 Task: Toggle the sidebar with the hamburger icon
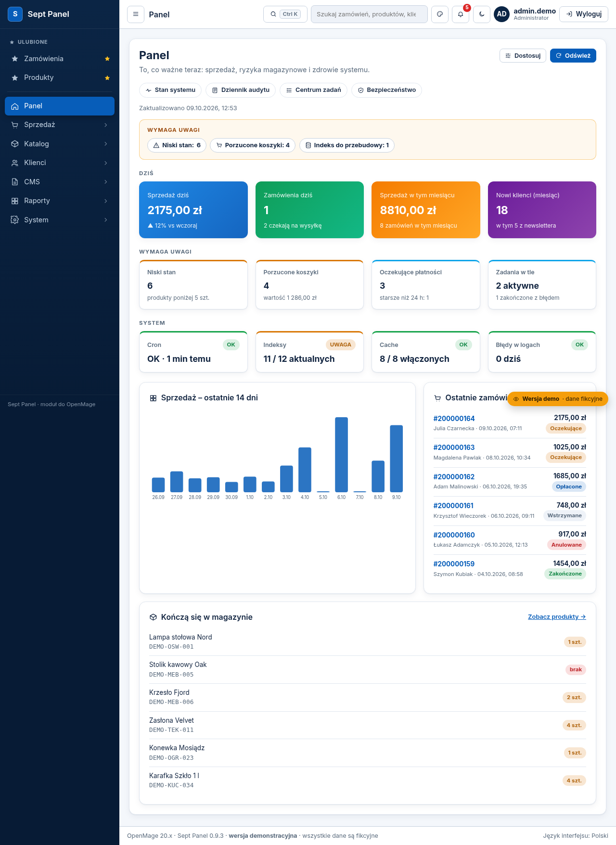pos(136,14)
